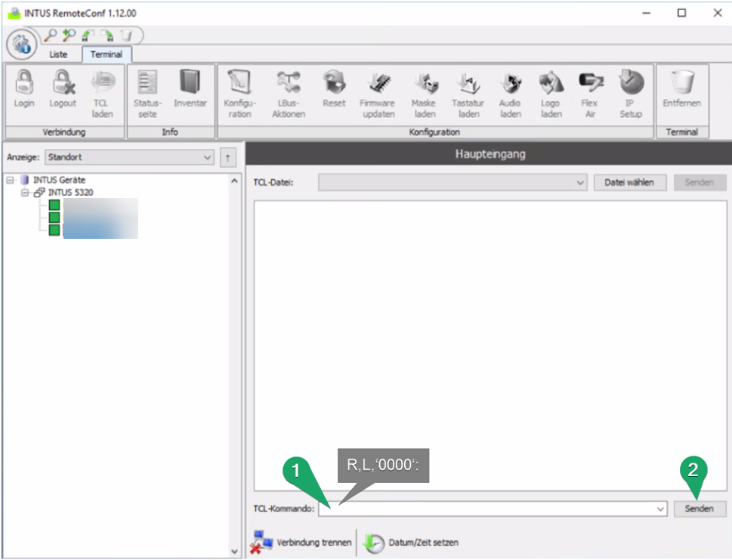Open the IP Setup icon

coord(630,83)
